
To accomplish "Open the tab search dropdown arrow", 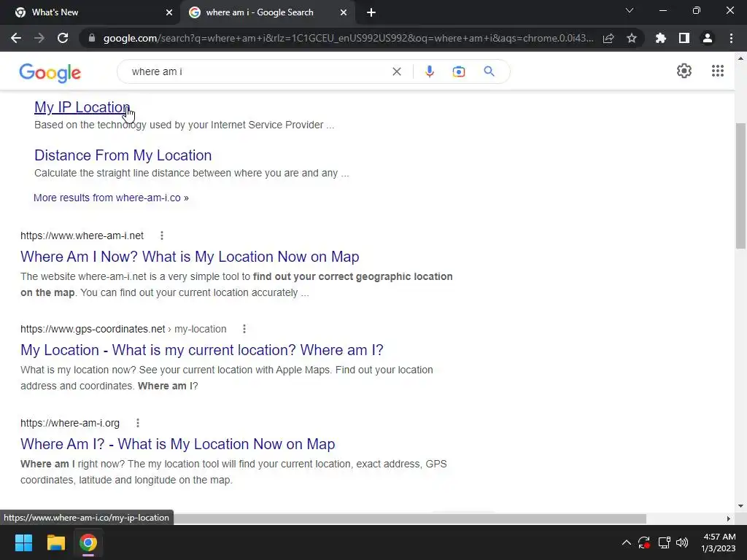I will pos(630,10).
